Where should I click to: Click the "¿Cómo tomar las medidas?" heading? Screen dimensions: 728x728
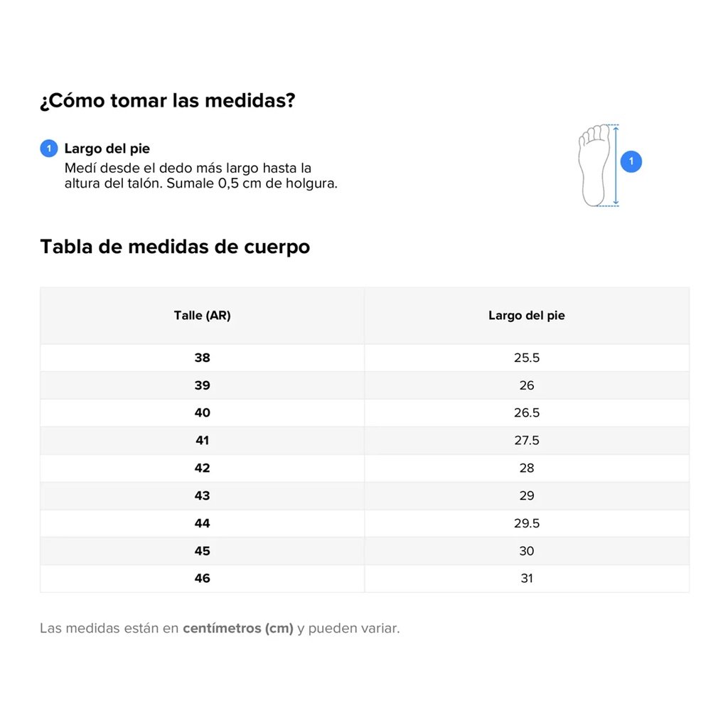[168, 101]
